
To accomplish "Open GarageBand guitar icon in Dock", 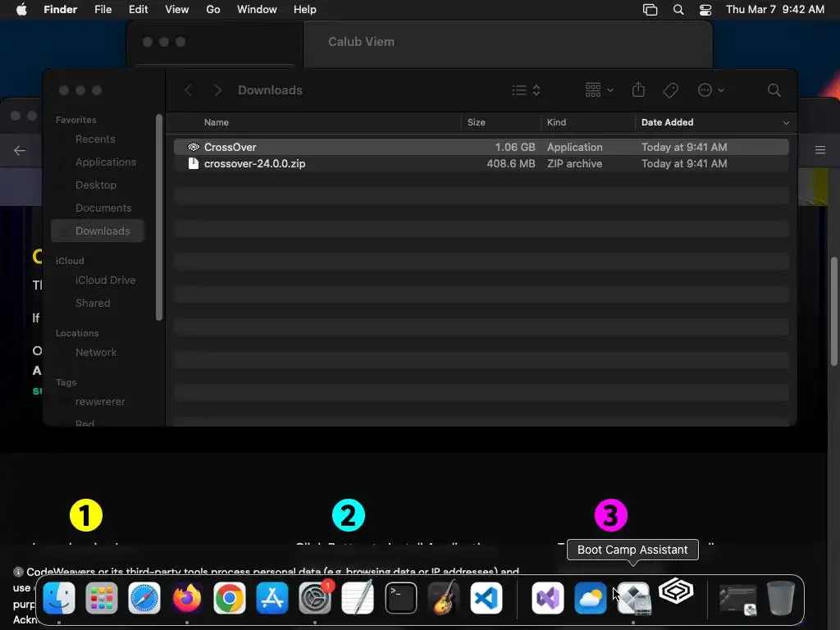I will (444, 597).
